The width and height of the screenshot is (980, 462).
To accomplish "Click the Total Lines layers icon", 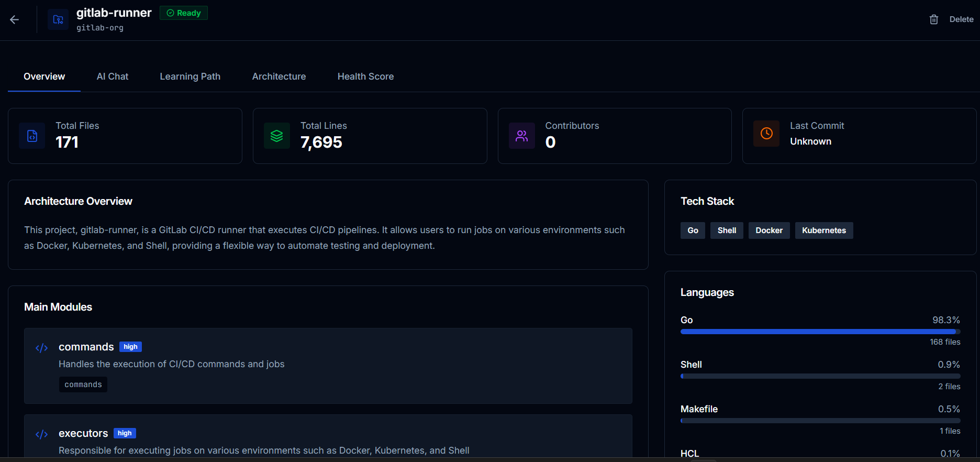I will 277,136.
